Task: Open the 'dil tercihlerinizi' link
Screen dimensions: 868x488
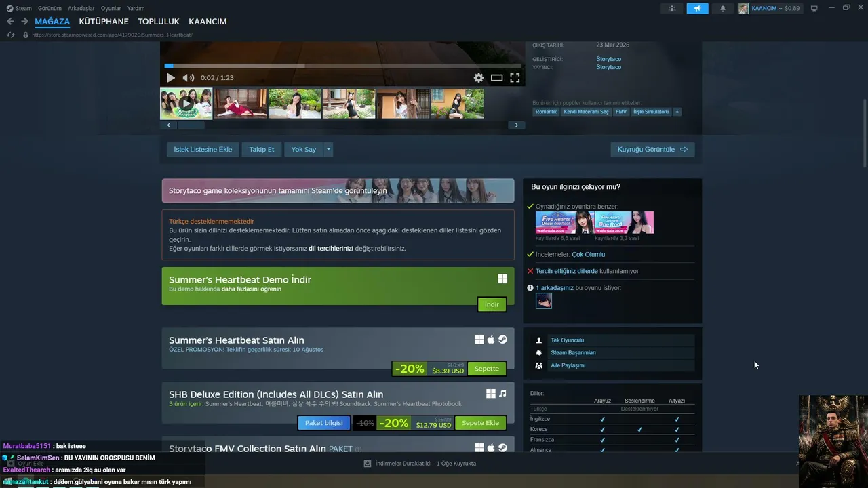Action: tap(331, 249)
